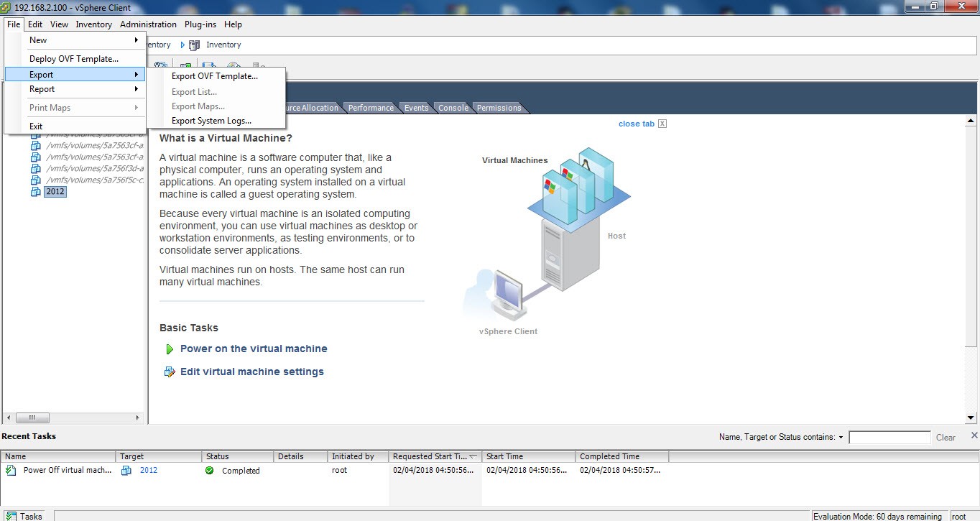Click the Tasks button in the status bar
Screen dimensions: 980x521
25,516
